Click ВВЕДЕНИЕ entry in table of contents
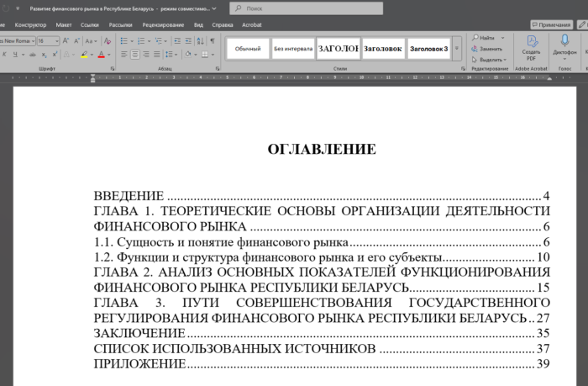Image resolution: width=588 pixels, height=386 pixels. point(129,196)
